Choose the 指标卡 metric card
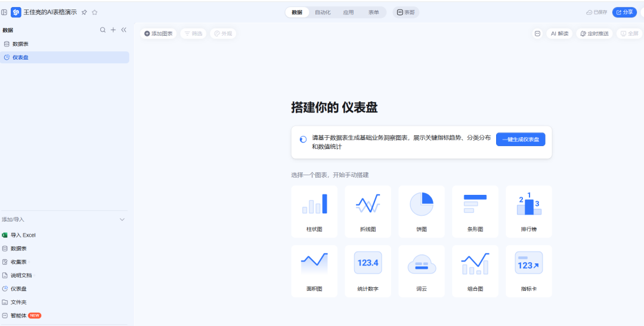 pos(528,271)
